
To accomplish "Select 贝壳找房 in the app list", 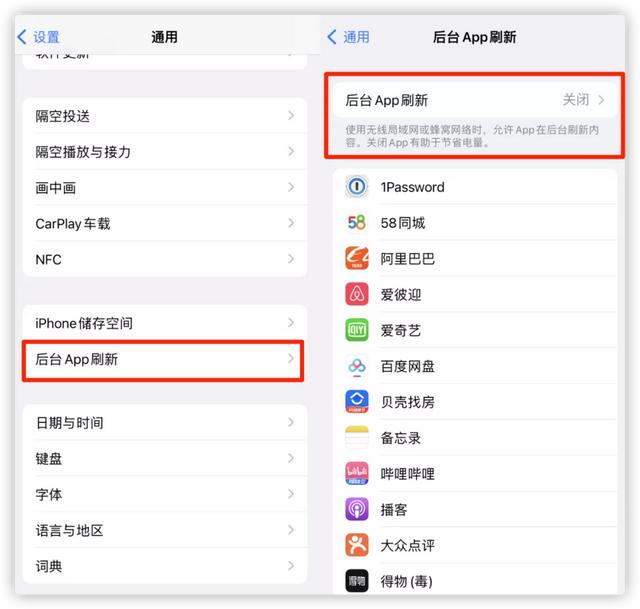I will 474,402.
